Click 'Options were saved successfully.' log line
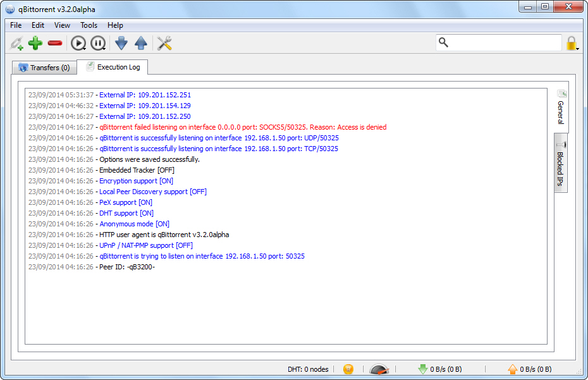This screenshot has width=588, height=380. click(114, 159)
